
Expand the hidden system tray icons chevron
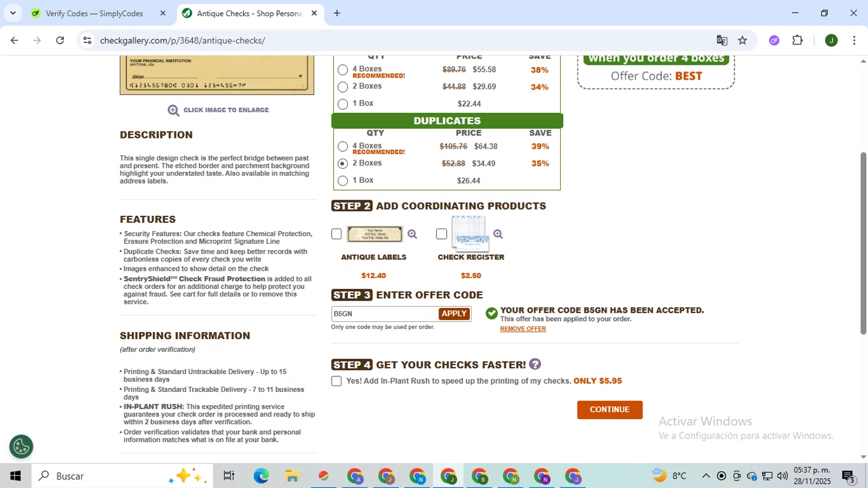click(x=706, y=476)
